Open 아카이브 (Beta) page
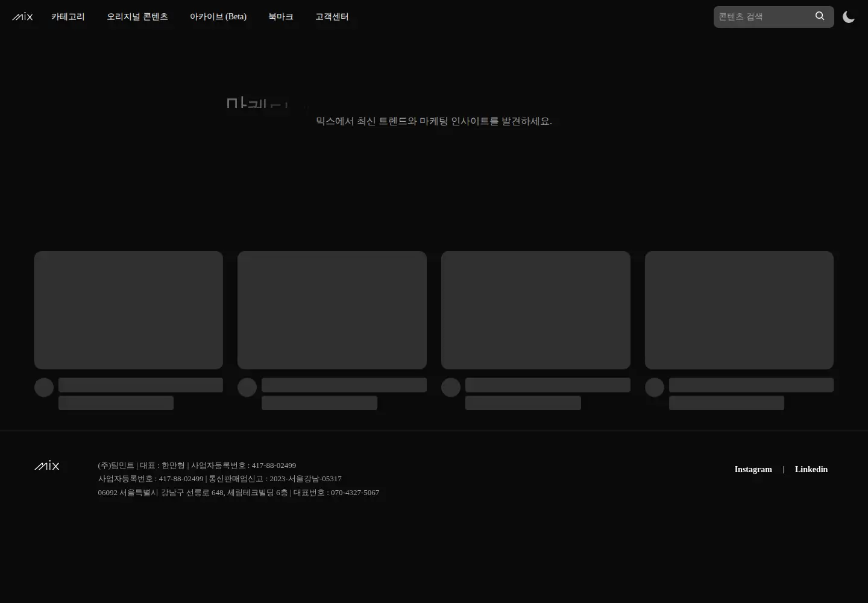The height and width of the screenshot is (603, 868). coord(218,17)
